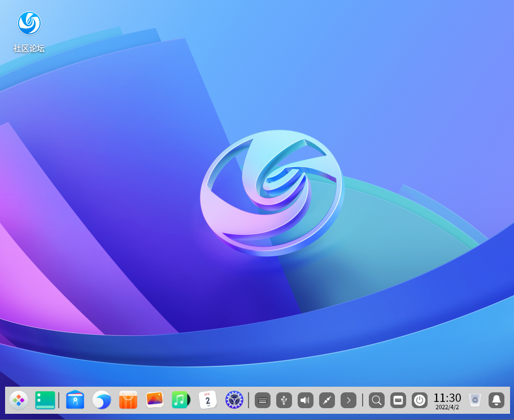Open the Launcher from the dock
514x420 pixels.
(x=19, y=400)
